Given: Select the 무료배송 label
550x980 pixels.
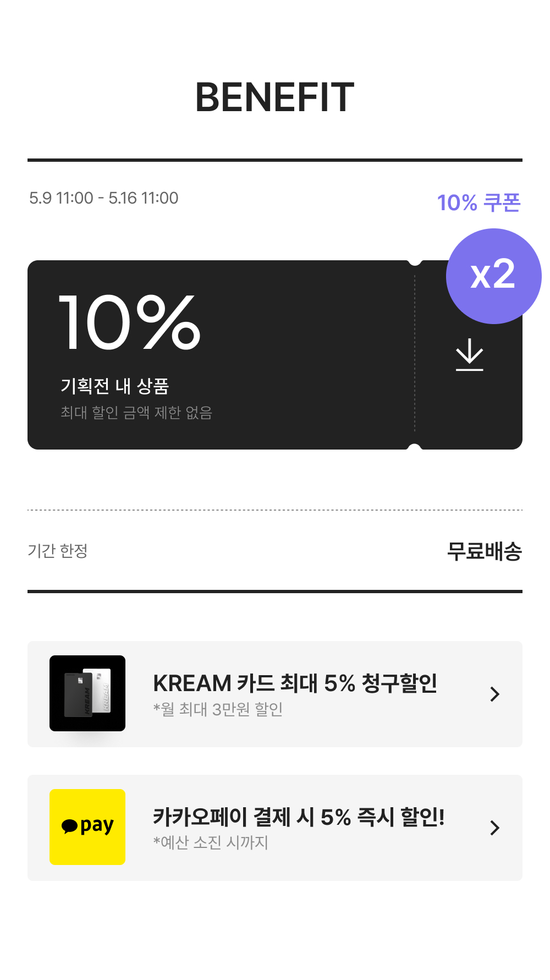Looking at the screenshot, I should point(484,551).
